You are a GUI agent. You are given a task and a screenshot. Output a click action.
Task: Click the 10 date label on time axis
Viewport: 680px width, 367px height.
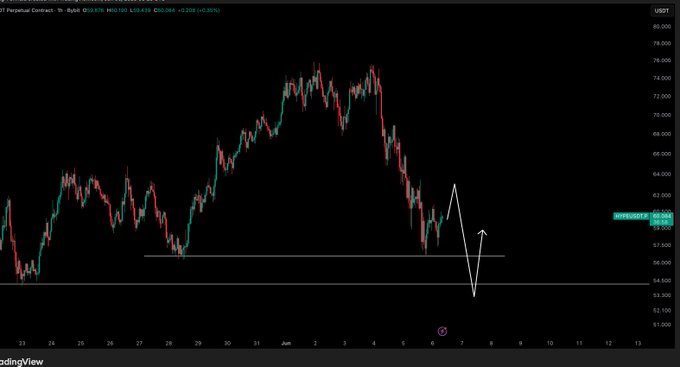click(x=550, y=343)
